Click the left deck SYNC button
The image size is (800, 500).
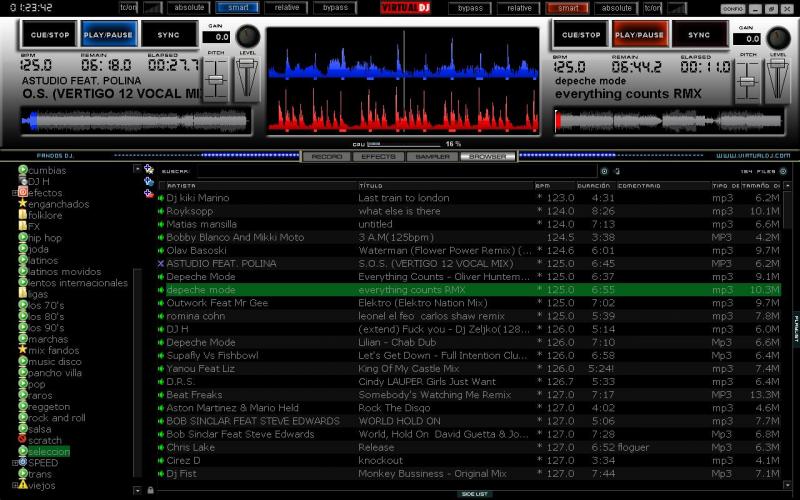point(168,35)
